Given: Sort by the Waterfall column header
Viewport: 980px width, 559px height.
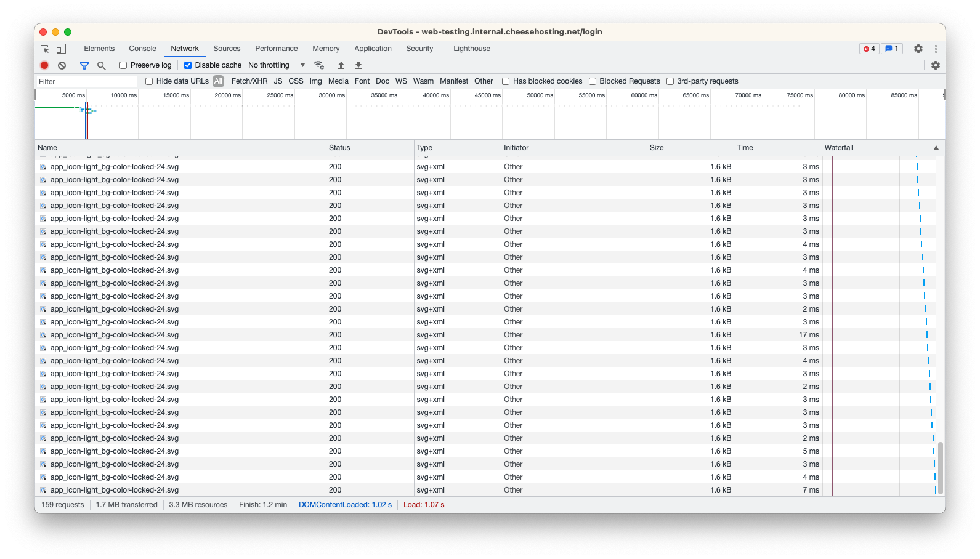Looking at the screenshot, I should [x=881, y=148].
